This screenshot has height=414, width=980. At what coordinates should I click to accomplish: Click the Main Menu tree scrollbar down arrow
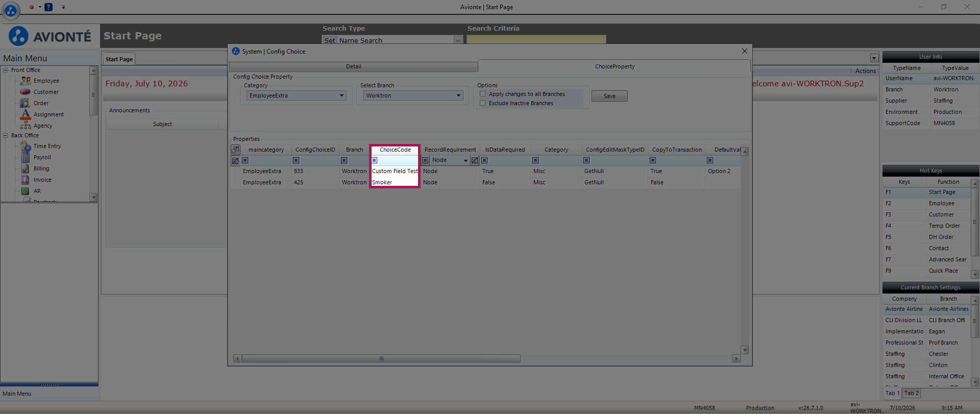93,197
